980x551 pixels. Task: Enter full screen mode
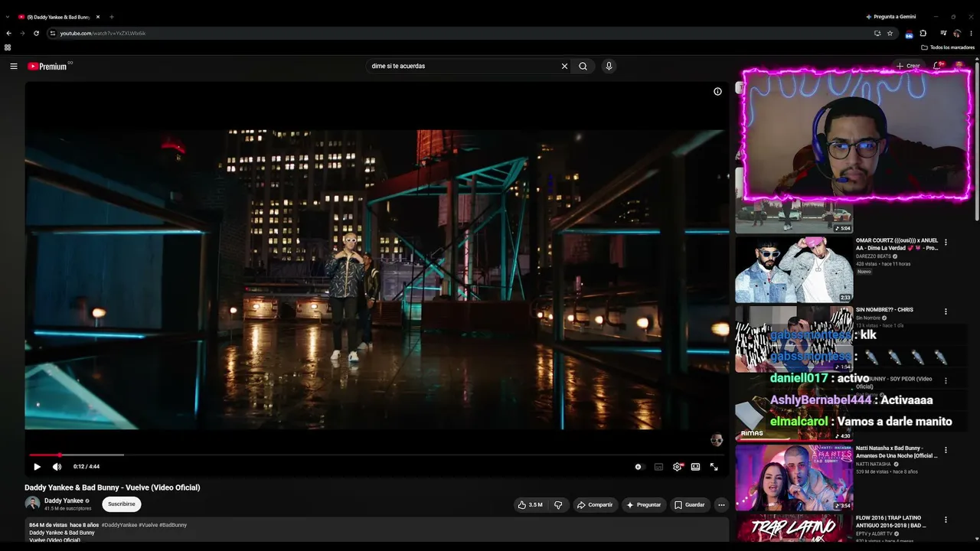coord(714,467)
